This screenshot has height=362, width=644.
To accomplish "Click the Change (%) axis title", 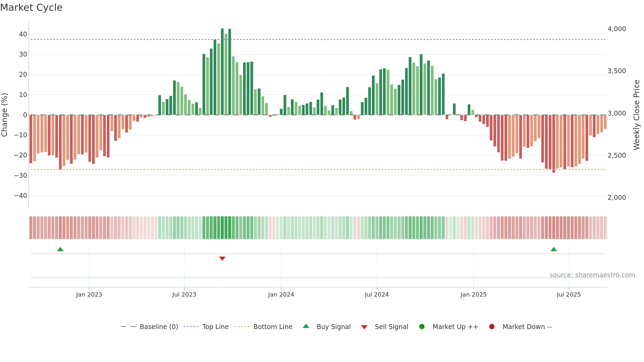I will (4, 115).
